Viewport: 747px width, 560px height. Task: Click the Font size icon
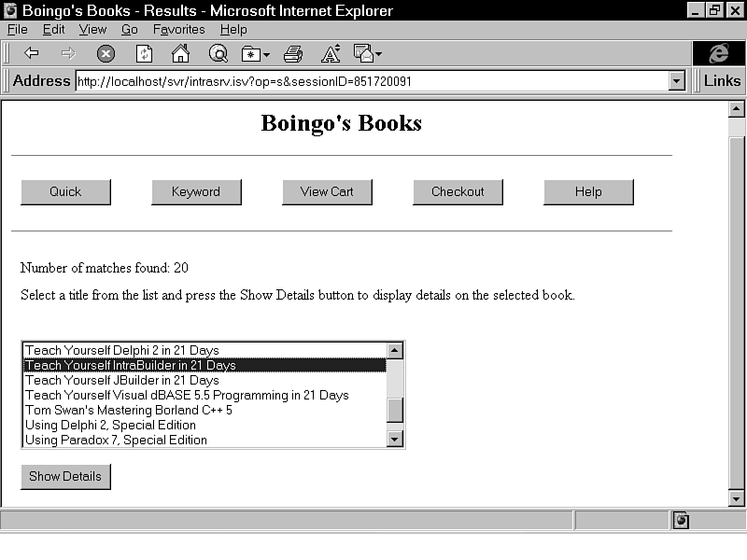coord(331,53)
